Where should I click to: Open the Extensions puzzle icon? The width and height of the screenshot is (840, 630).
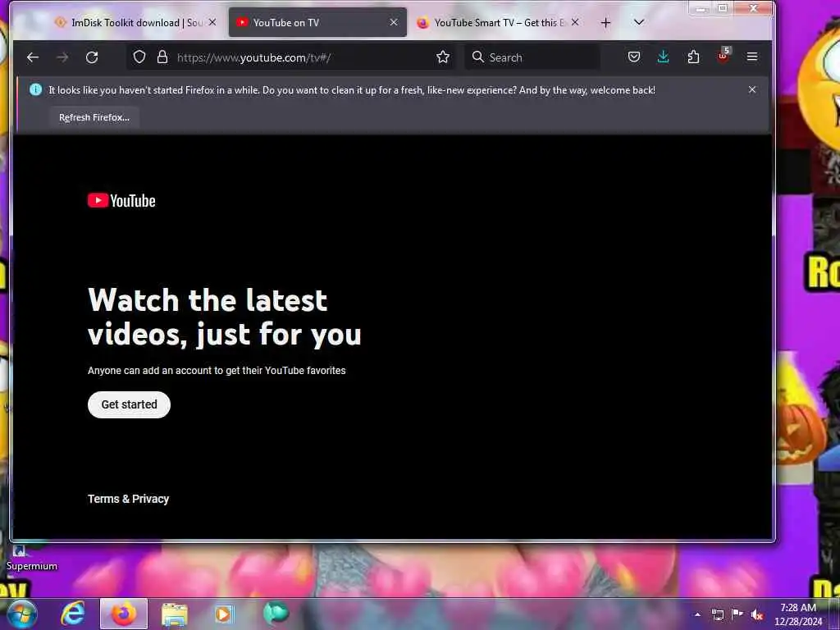point(693,57)
